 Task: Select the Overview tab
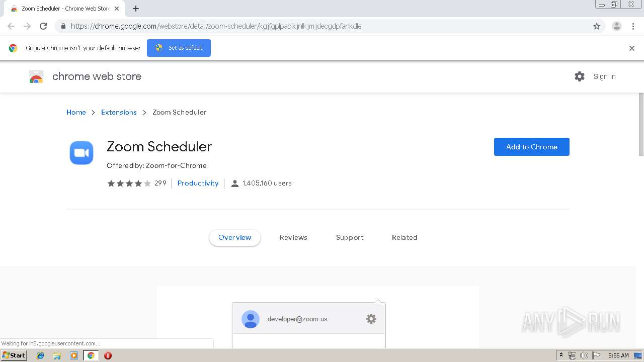tap(235, 237)
